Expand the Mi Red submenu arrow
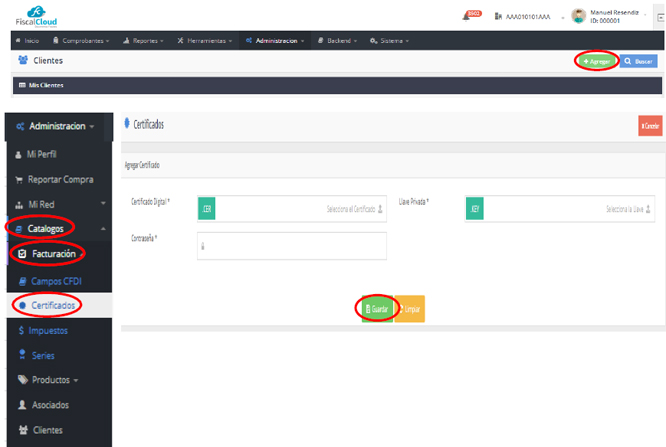 point(103,204)
